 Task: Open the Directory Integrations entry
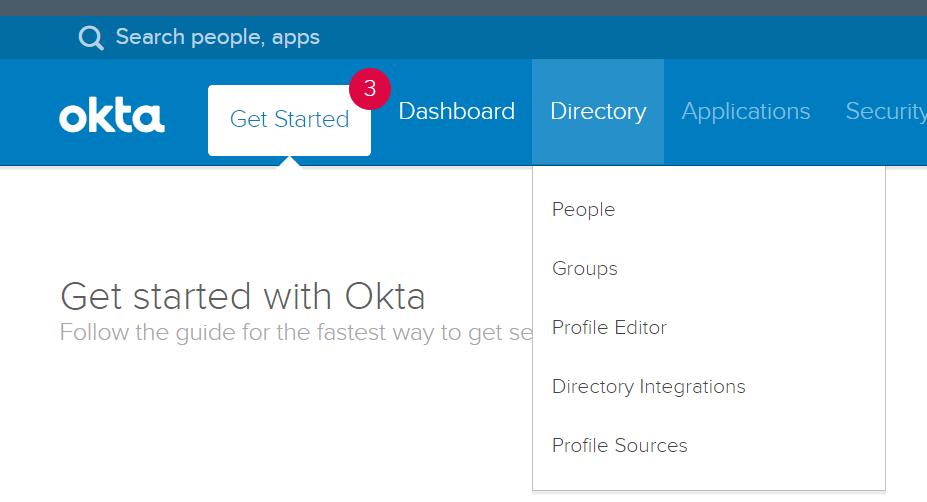649,387
